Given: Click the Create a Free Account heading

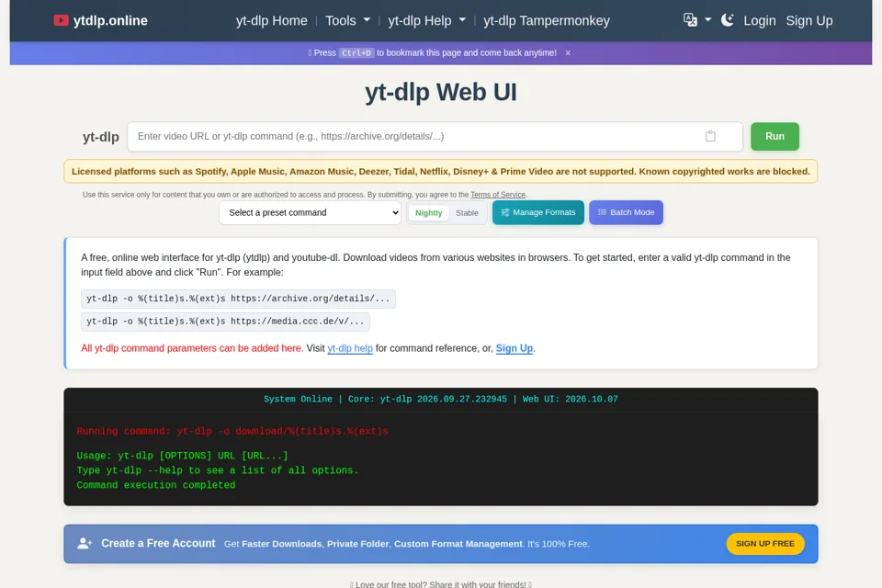Looking at the screenshot, I should point(158,544).
